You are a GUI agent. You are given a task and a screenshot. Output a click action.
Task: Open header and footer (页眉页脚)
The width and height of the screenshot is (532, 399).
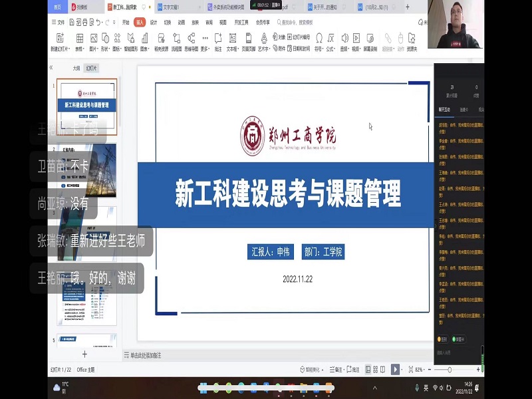(x=249, y=42)
